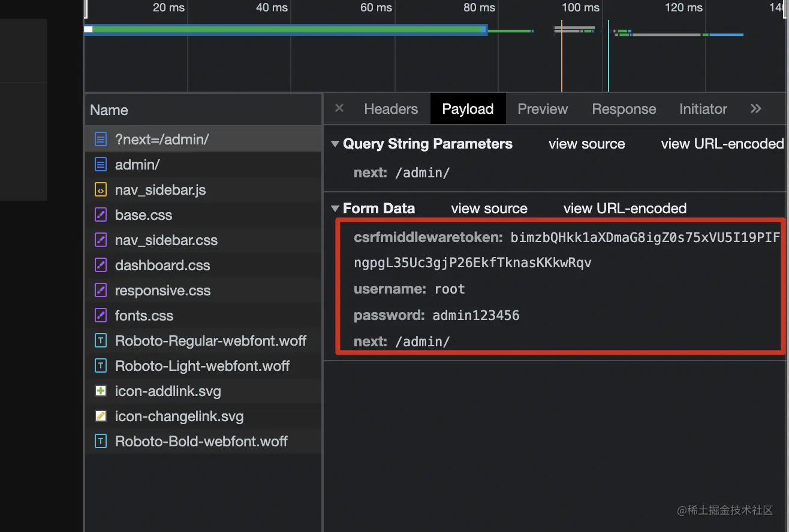Viewport: 789px width, 532px height.
Task: Click the stylesheet icon beside responsive.css
Action: [101, 291]
